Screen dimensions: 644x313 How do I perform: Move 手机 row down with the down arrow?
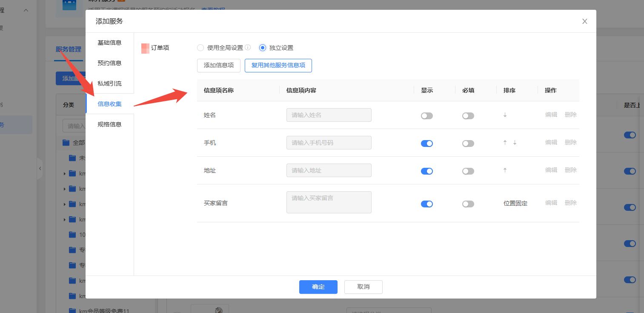[x=515, y=143]
